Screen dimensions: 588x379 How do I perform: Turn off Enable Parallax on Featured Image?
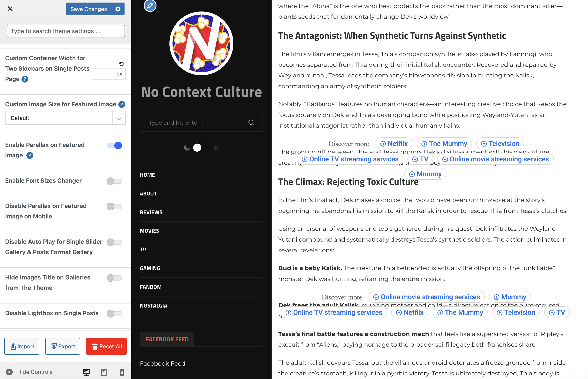click(115, 145)
